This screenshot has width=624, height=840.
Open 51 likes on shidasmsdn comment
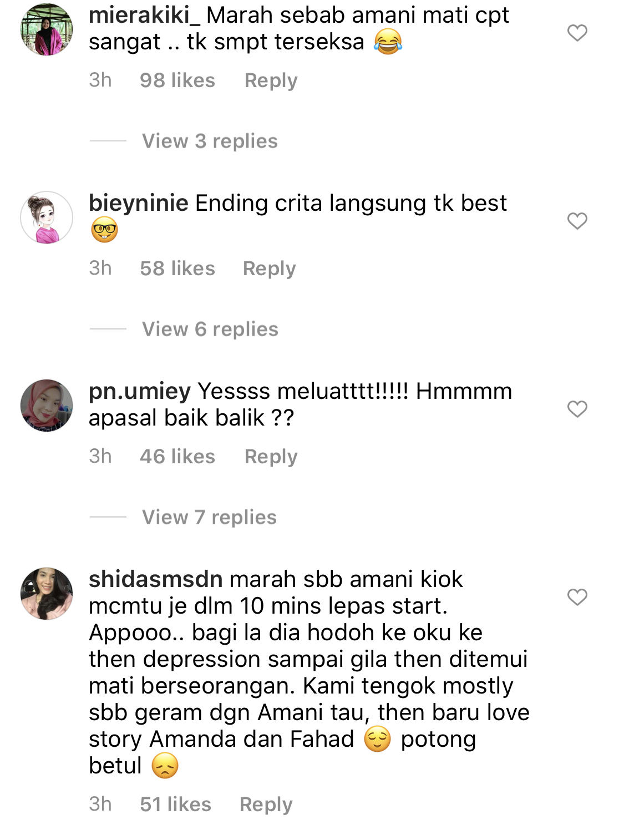click(175, 804)
